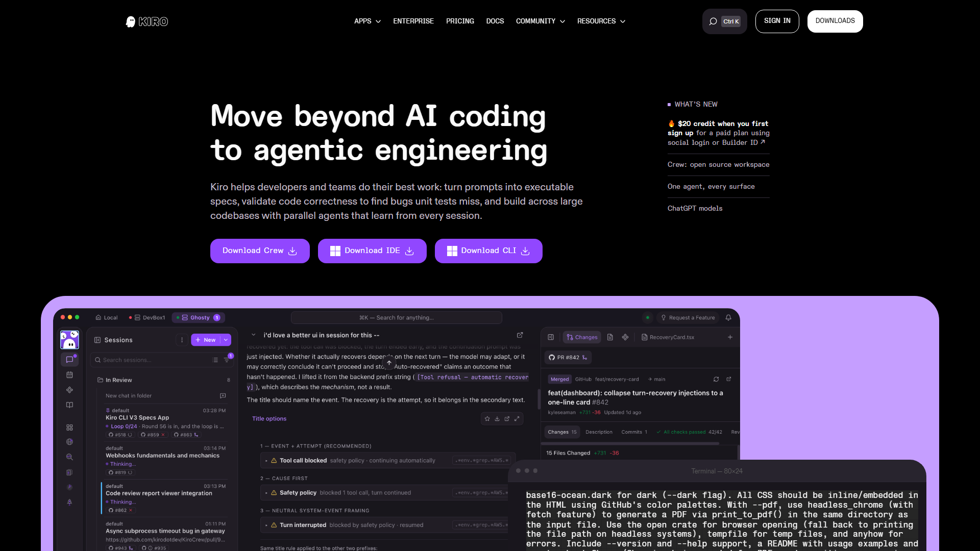Screen dimensions: 980x551
Task: Click the Download Crew button
Action: (260, 251)
